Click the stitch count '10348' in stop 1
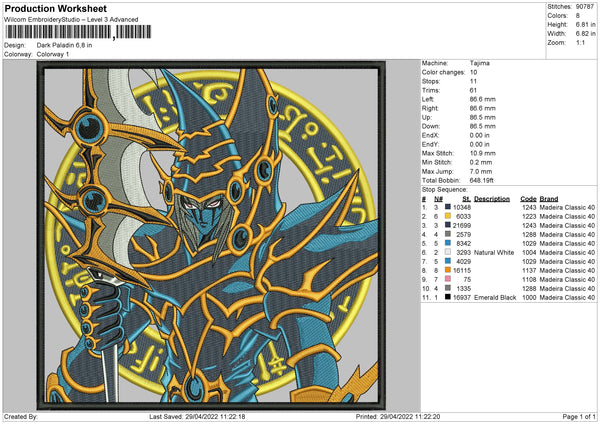Screen dimensions: 600x424 [462, 207]
